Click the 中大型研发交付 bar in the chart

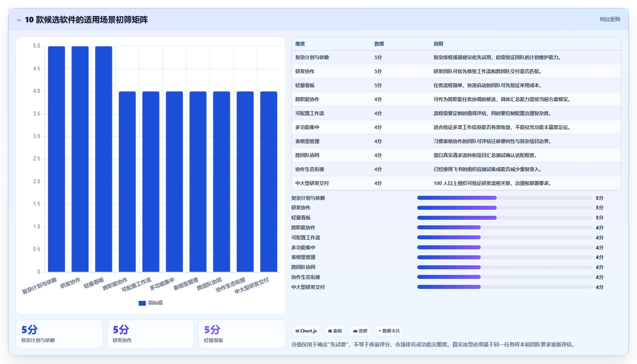click(269, 182)
